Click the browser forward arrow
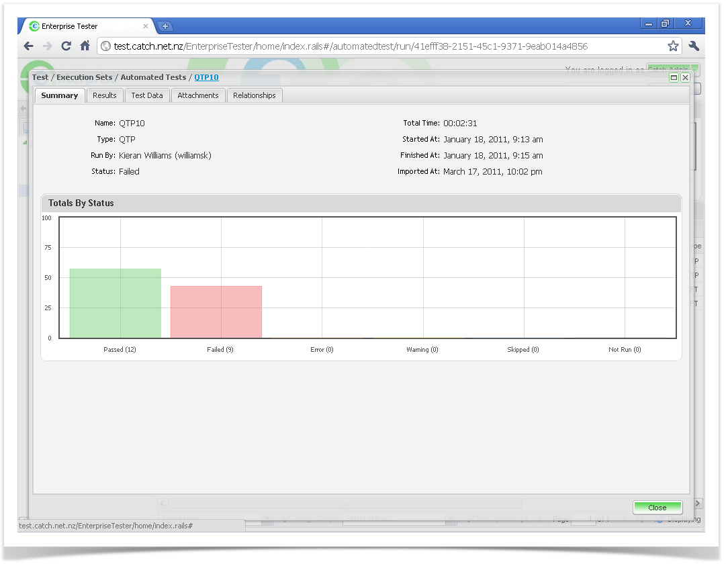The image size is (728, 566). click(x=47, y=46)
